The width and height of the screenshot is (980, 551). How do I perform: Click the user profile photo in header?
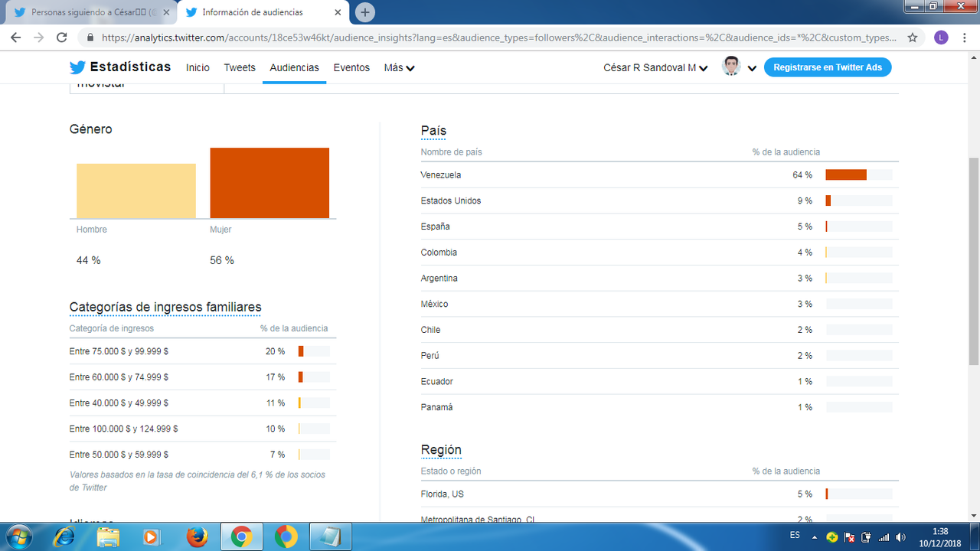[x=731, y=67]
